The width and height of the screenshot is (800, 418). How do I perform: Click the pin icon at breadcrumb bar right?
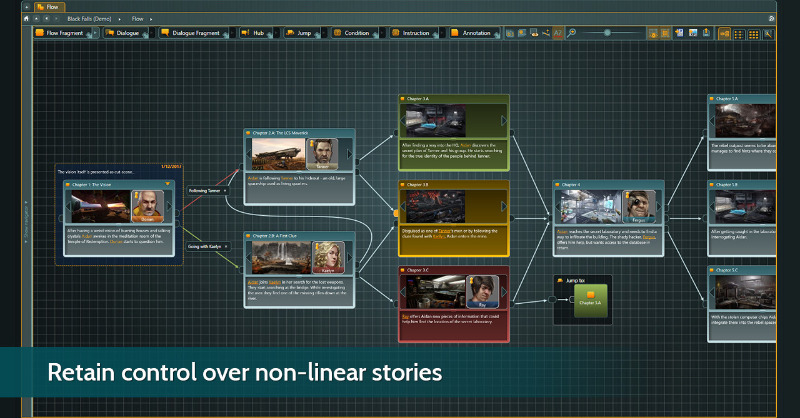(771, 18)
